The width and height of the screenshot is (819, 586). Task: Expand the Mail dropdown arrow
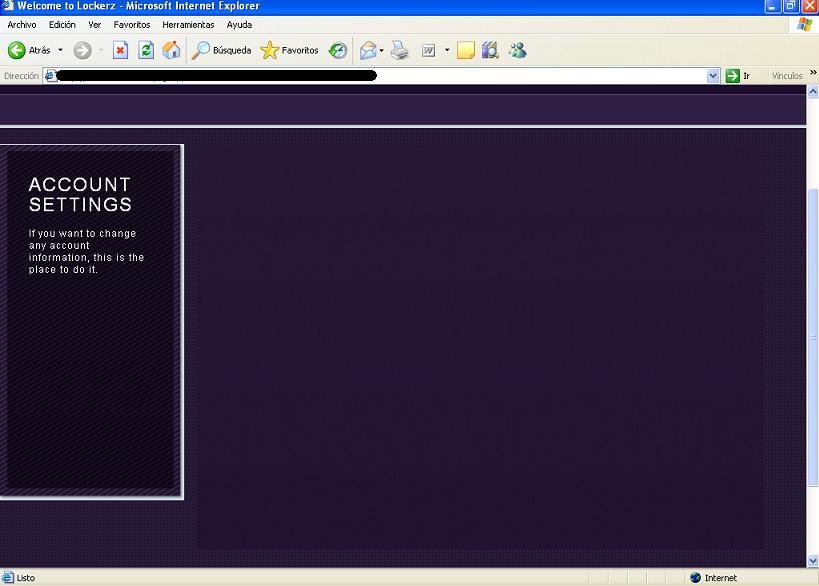(381, 50)
